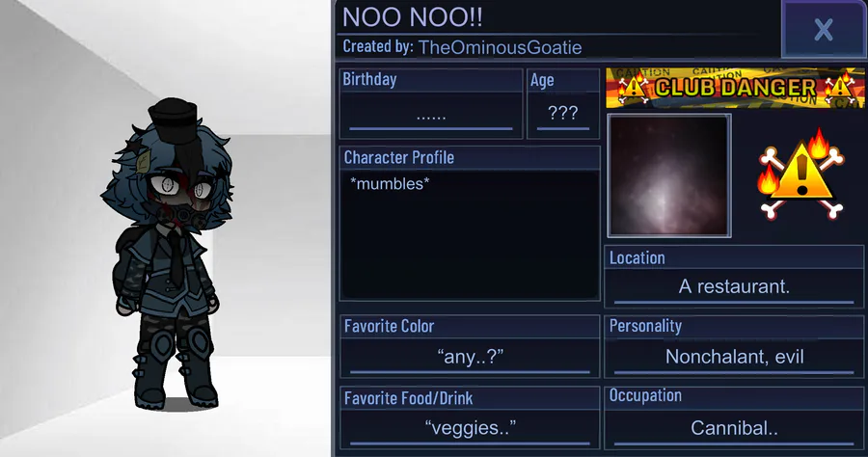Open creator TheOminousGoatie link
Viewport: 868px width, 457px height.
tap(500, 47)
